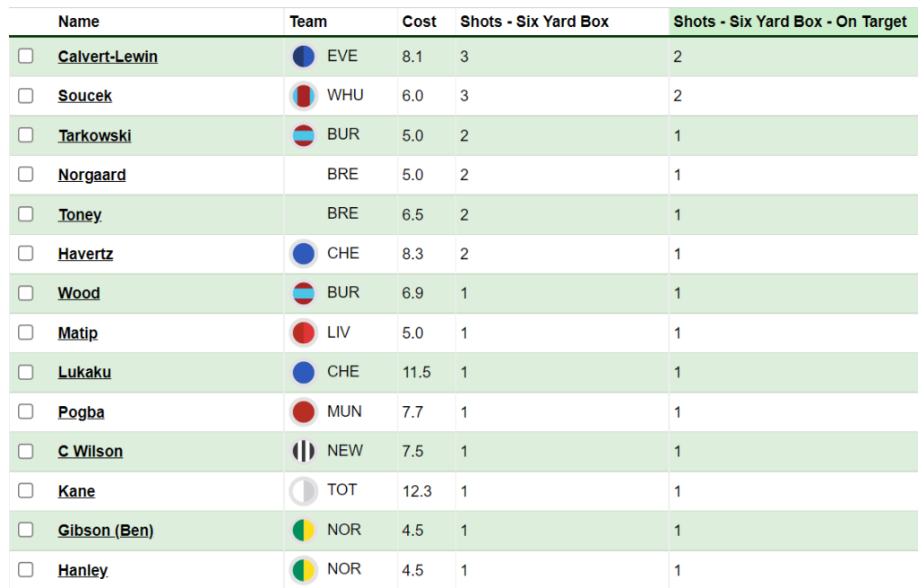Open the Soucek player link
This screenshot has height=588, width=918.
[85, 96]
